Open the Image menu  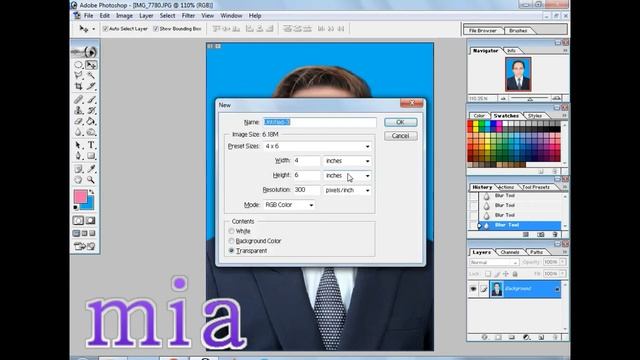(x=124, y=16)
